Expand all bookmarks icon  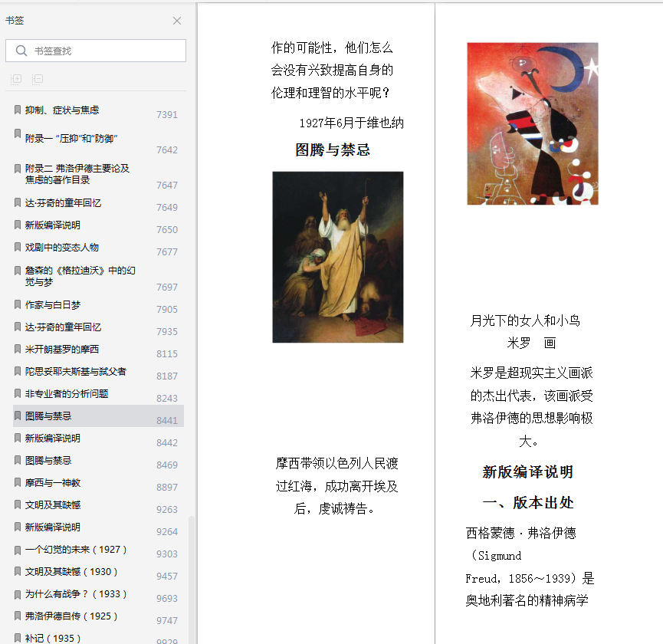pos(16,79)
